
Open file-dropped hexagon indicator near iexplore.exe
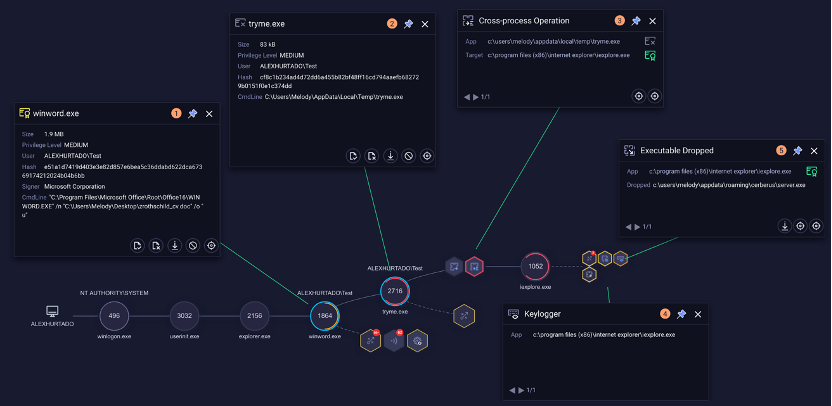click(x=605, y=258)
